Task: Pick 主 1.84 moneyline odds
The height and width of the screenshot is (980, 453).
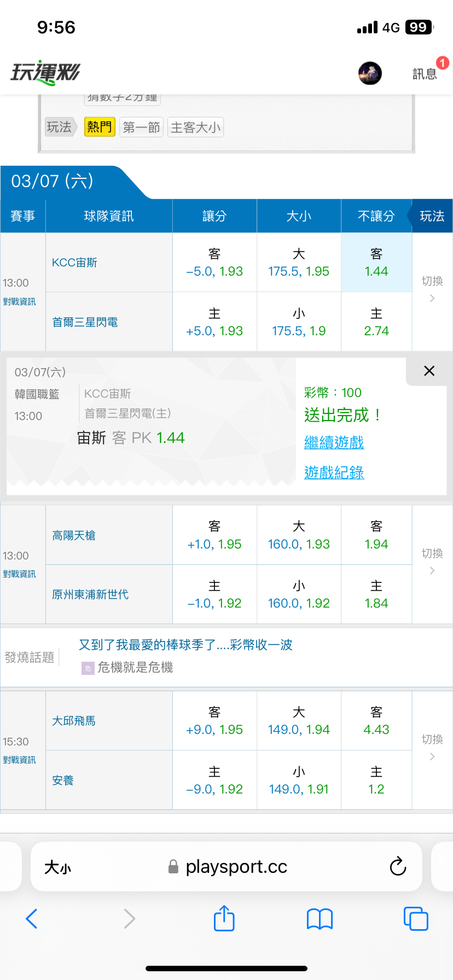Action: 376,594
